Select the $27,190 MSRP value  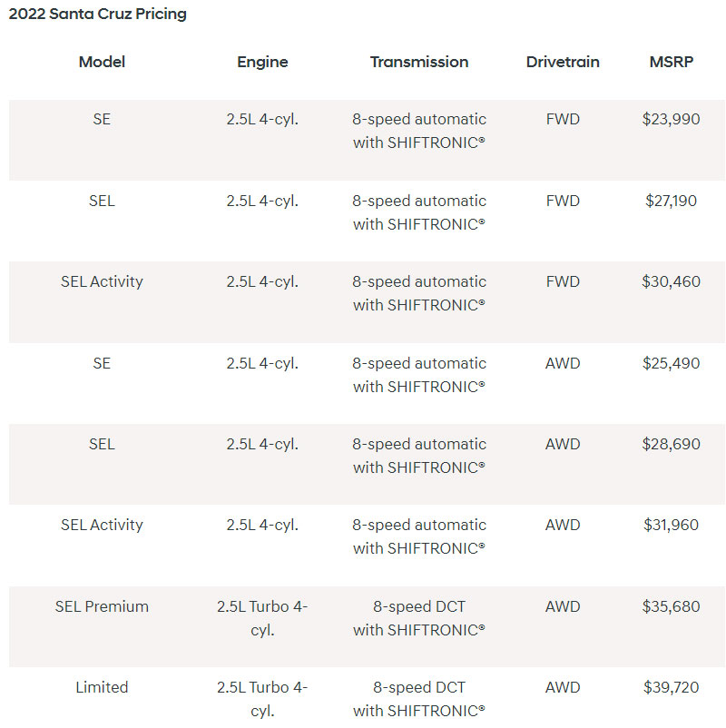(671, 201)
